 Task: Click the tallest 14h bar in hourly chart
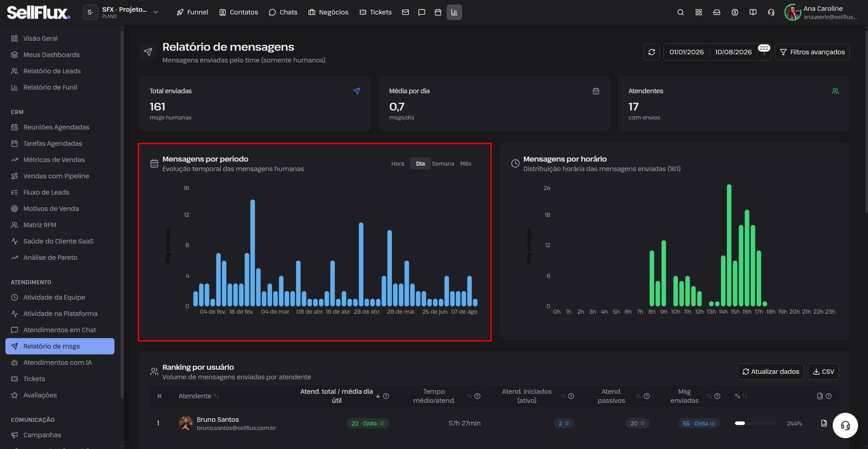pos(729,245)
